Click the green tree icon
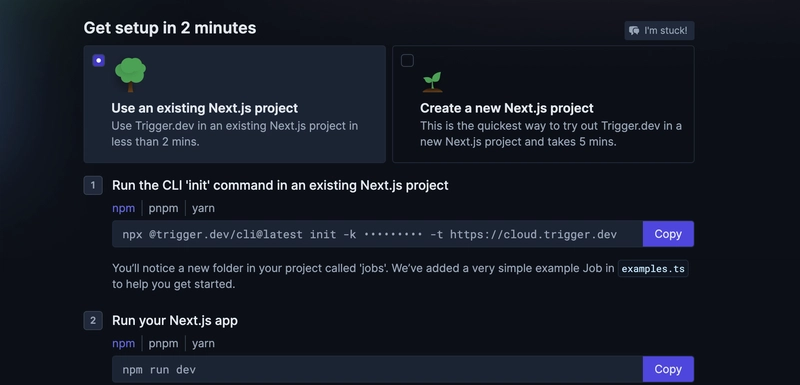Image resolution: width=800 pixels, height=385 pixels. coord(131,74)
